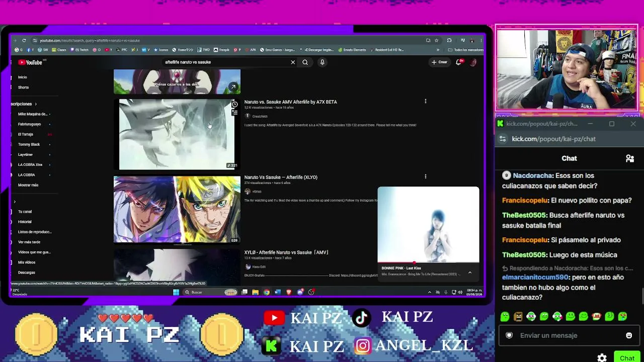644x362 pixels.
Task: Open Tu canal in the sidebar
Action: [25, 212]
